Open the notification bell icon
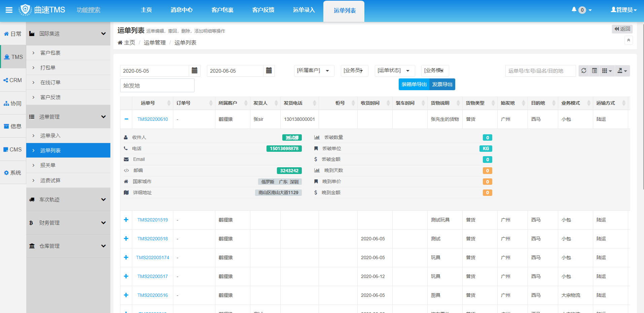Viewport: 644px width, 313px height. (x=574, y=9)
